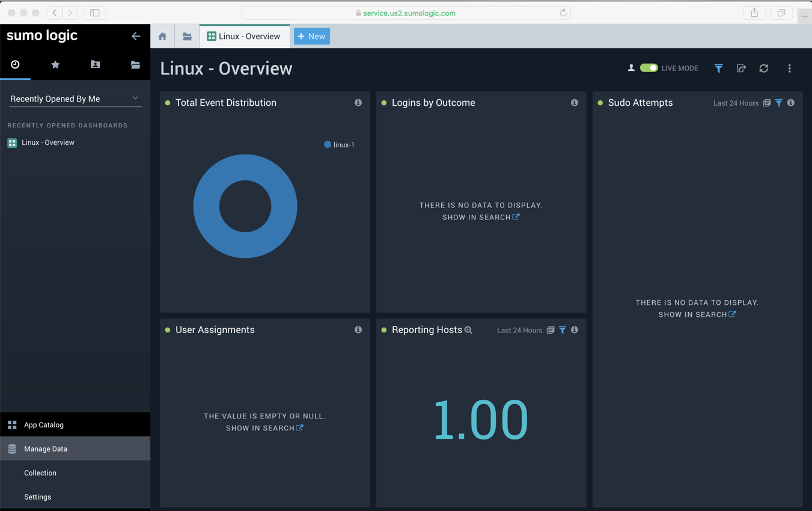Click the share dashboard icon
812x511 pixels.
(741, 69)
